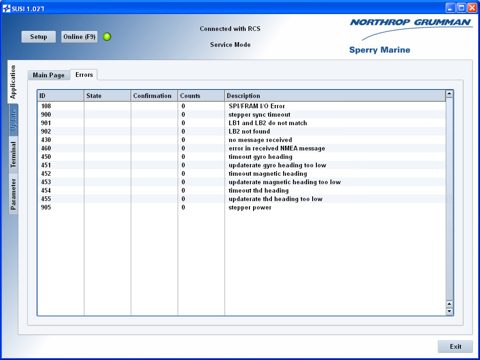Click error ID 902 cell
Image resolution: width=480 pixels, height=360 pixels.
(x=60, y=131)
